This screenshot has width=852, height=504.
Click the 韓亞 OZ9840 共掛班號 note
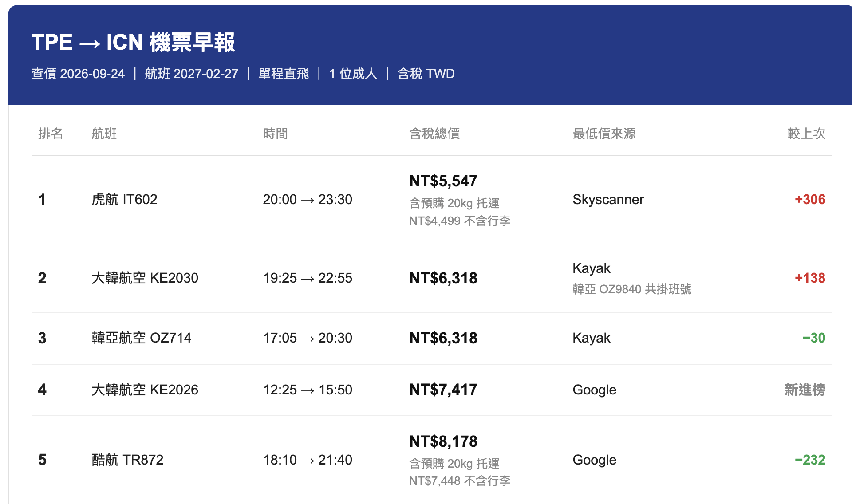tap(632, 289)
